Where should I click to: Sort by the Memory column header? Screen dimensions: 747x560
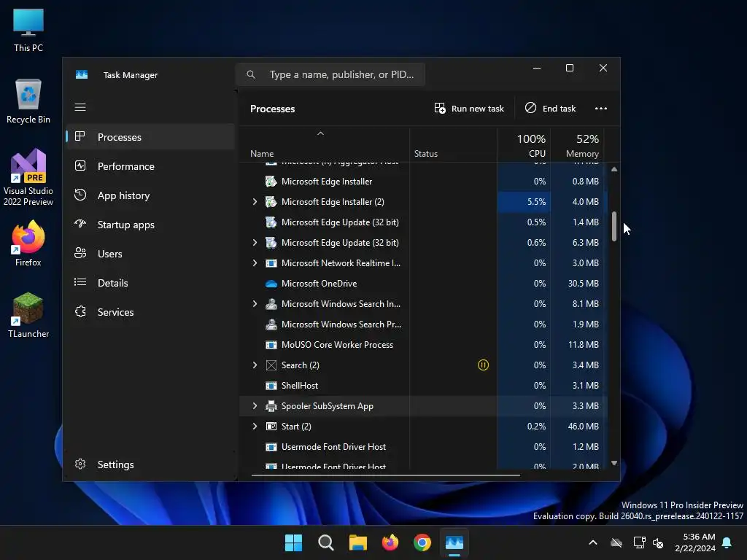coord(578,145)
